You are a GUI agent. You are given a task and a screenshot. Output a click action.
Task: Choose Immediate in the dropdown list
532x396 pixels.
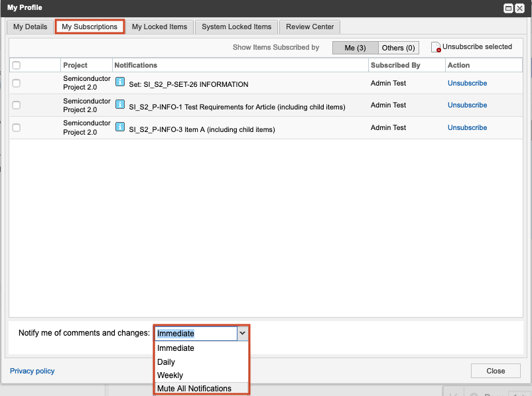202,348
